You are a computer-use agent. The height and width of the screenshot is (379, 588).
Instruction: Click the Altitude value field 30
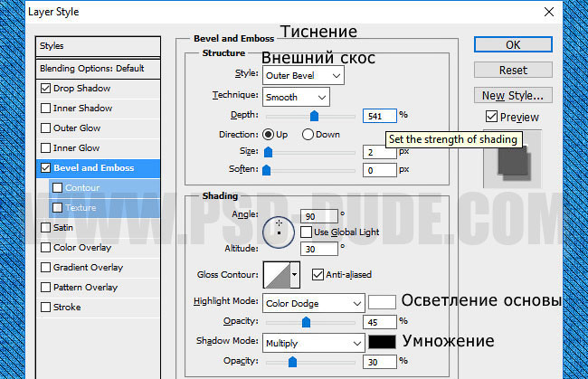(319, 249)
